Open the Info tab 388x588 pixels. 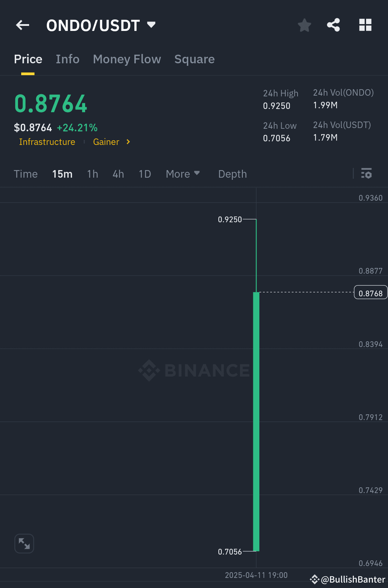pos(67,59)
